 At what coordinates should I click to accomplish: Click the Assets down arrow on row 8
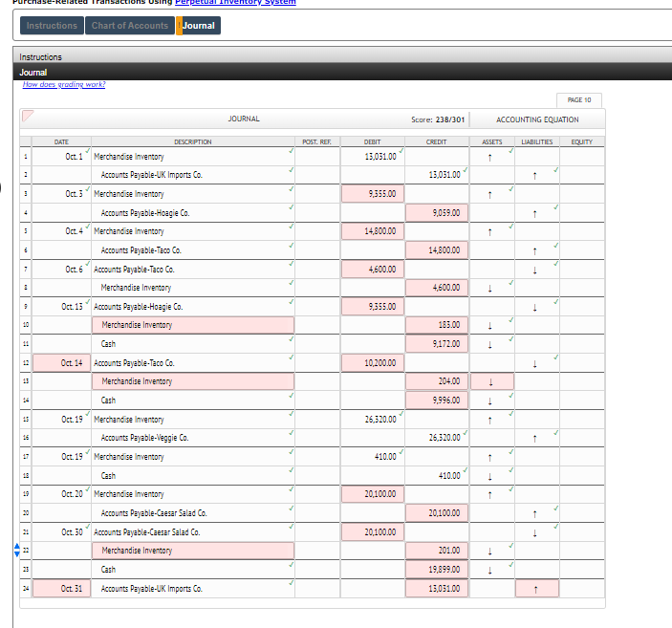coord(489,289)
